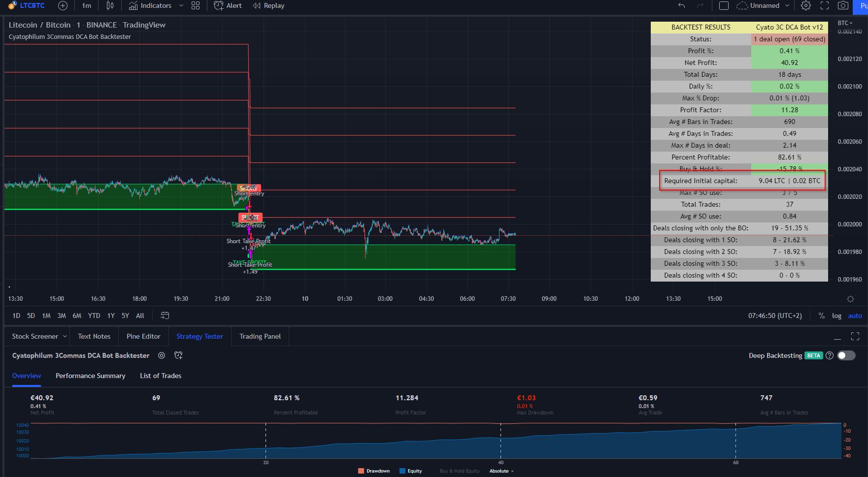
Task: Open the multi-chart layout grid icon
Action: point(195,5)
